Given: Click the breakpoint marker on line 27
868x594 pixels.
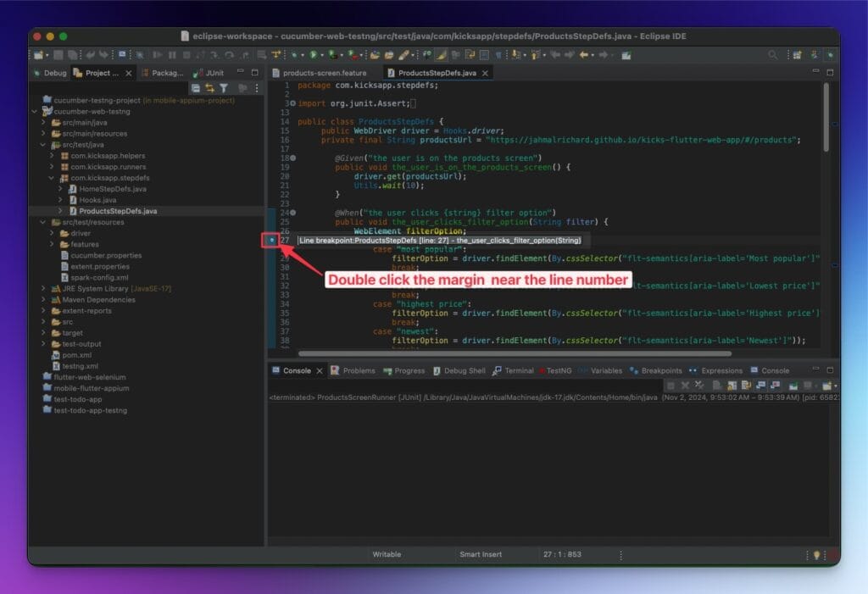Looking at the screenshot, I should click(x=271, y=241).
